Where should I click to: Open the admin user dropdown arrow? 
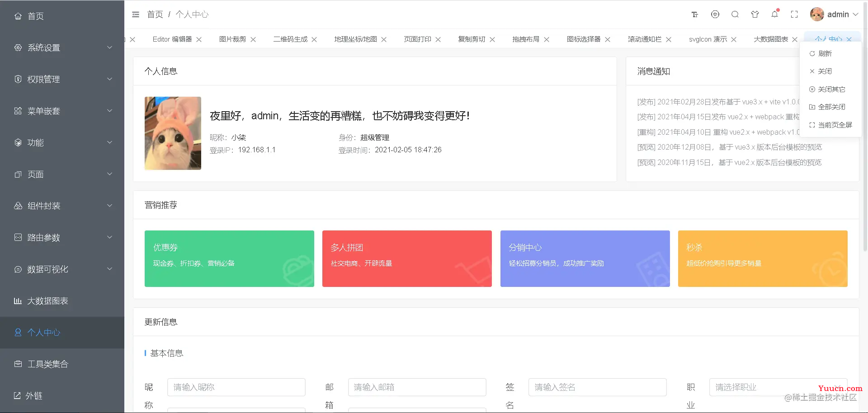tap(855, 14)
